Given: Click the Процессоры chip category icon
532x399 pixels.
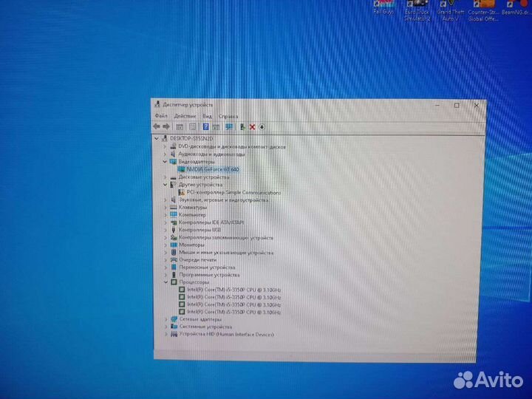Looking at the screenshot, I should tap(174, 282).
